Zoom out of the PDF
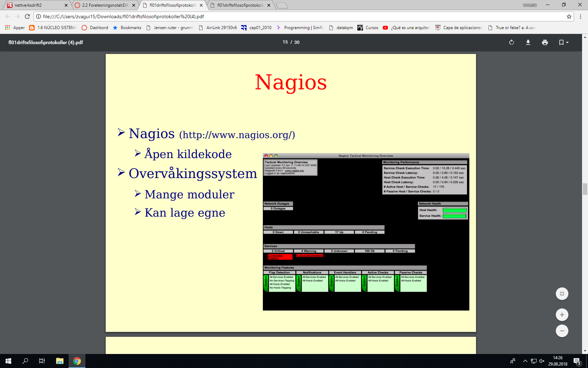588x368 pixels. 562,331
